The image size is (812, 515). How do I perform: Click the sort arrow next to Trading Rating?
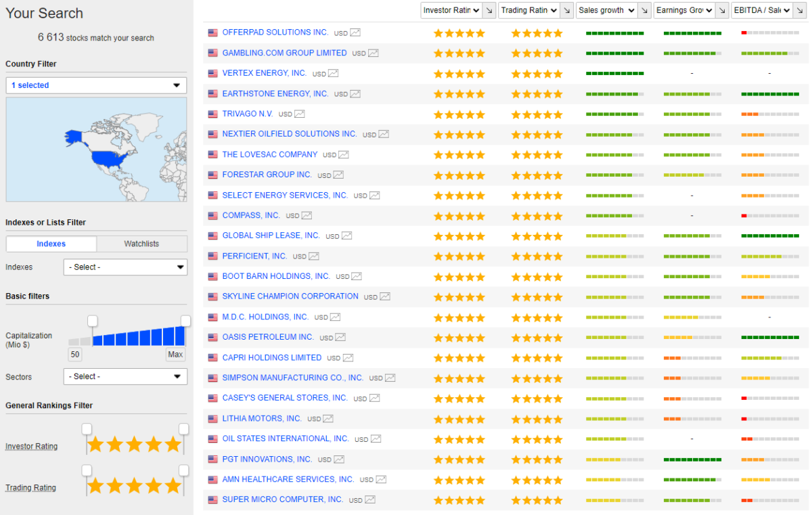pos(566,10)
